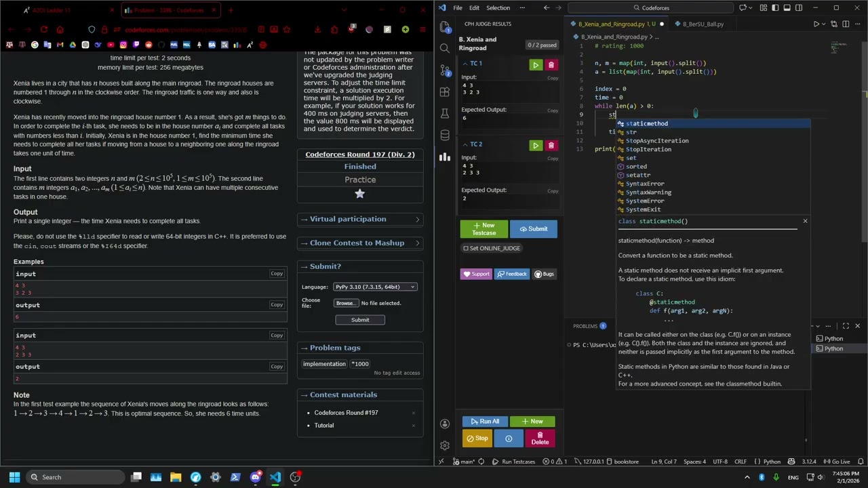Expand Clone Contest to Mashup section
The height and width of the screenshot is (488, 868).
(x=360, y=243)
